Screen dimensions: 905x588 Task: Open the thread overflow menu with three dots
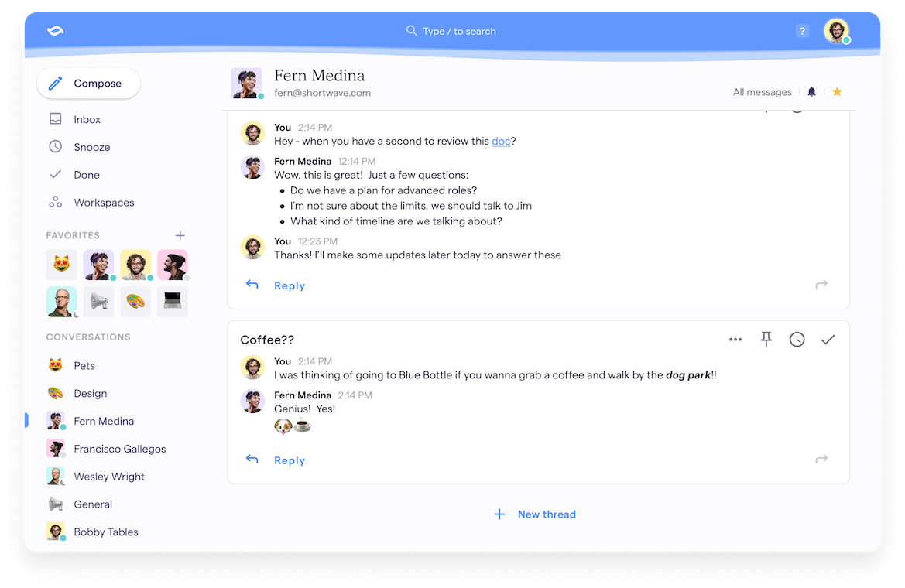tap(734, 339)
